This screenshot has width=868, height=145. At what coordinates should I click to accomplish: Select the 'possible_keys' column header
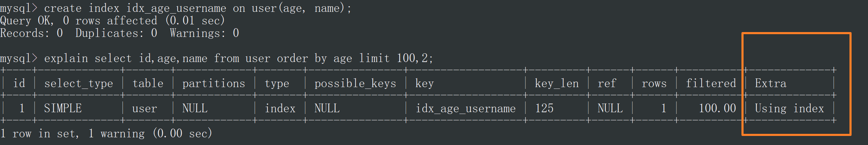click(x=355, y=83)
